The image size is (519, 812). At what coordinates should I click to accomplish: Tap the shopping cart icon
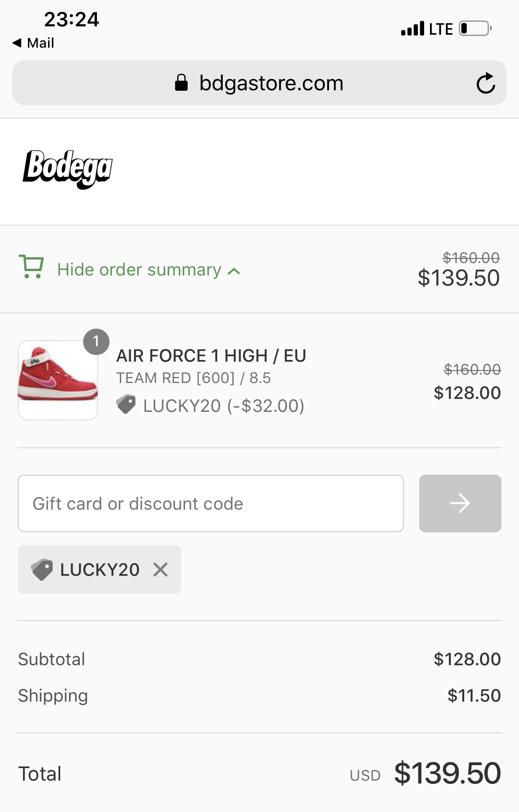[x=31, y=267]
